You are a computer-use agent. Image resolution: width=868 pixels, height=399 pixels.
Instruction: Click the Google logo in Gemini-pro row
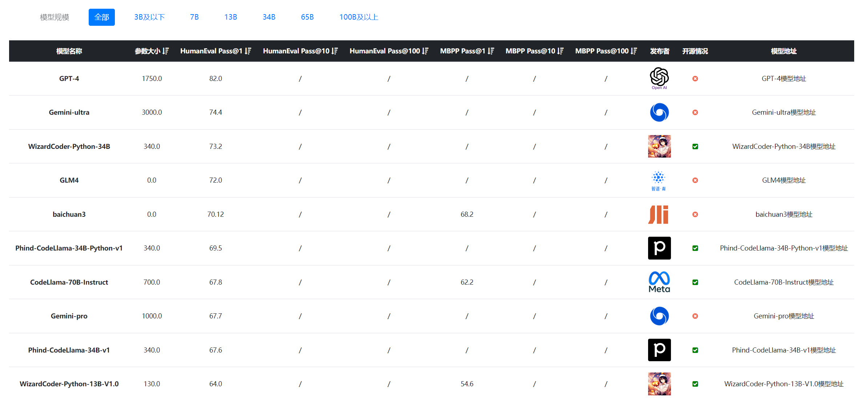pyautogui.click(x=659, y=316)
